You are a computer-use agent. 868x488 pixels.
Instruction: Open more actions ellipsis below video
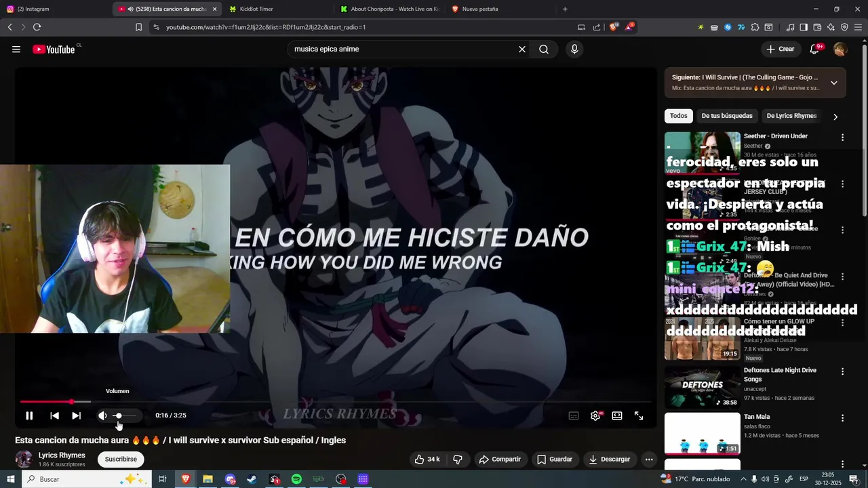tap(649, 460)
